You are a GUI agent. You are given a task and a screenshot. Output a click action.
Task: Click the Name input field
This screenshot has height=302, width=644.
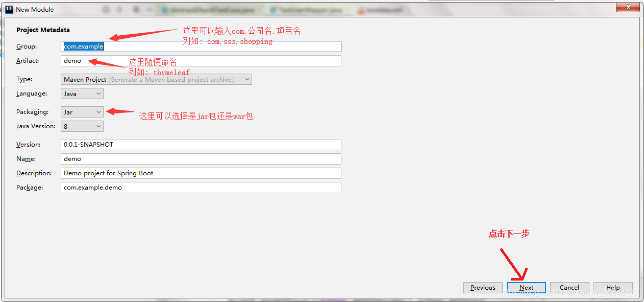pyautogui.click(x=201, y=159)
